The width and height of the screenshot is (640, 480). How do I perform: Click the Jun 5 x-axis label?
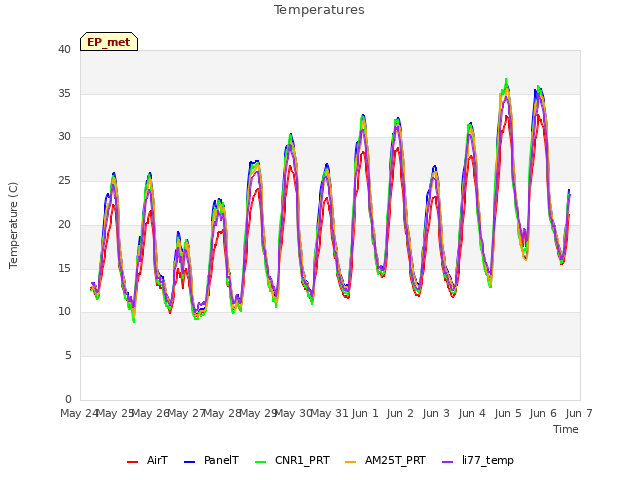click(x=508, y=413)
